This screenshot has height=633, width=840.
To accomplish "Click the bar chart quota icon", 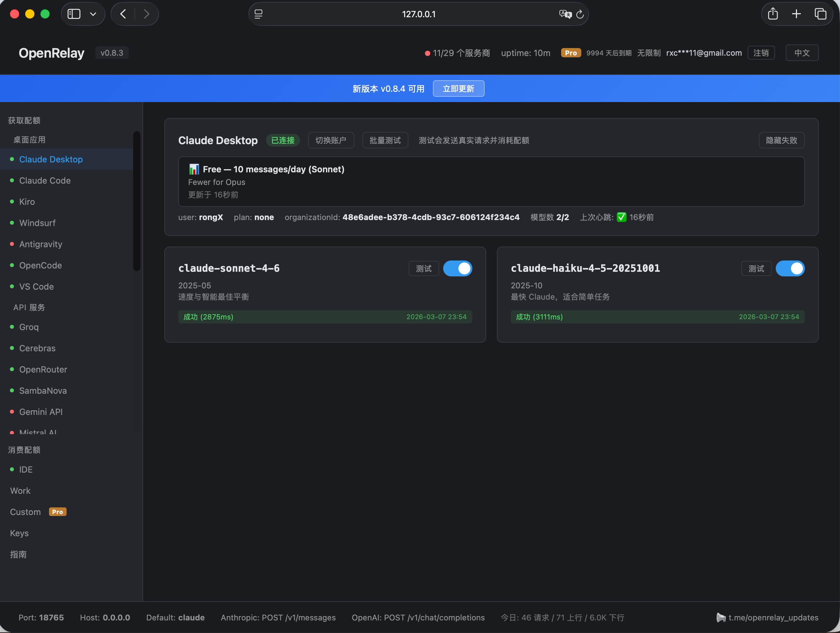I will coord(194,169).
